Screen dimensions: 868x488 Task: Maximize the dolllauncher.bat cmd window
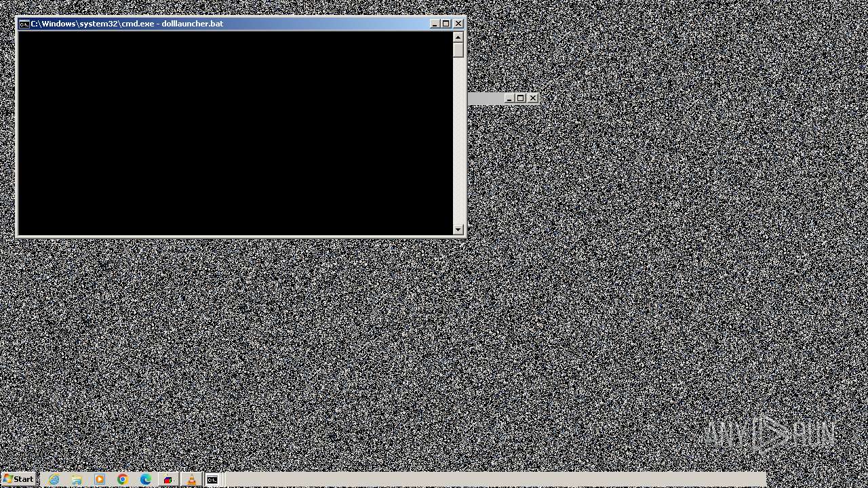(446, 24)
